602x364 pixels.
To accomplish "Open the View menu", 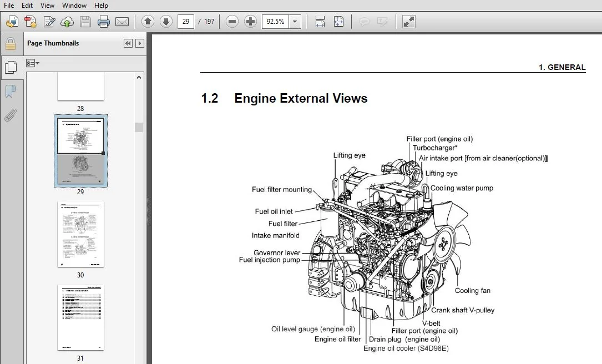I will click(47, 6).
